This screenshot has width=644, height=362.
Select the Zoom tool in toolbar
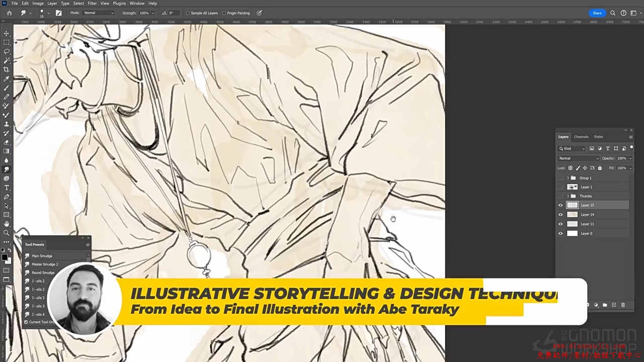(7, 233)
